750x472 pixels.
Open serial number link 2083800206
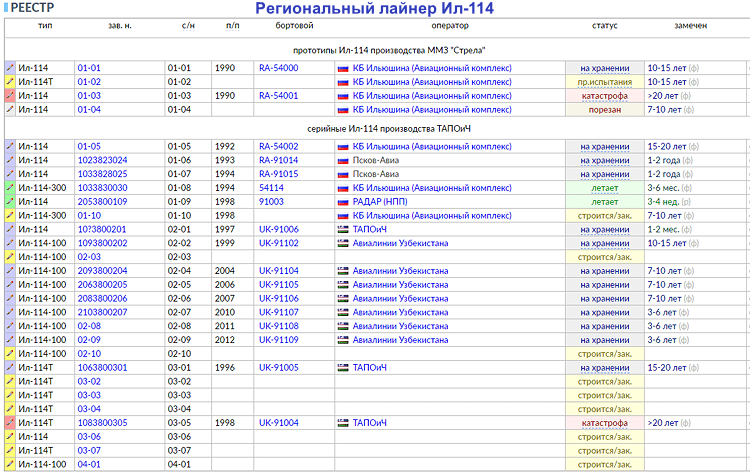[102, 298]
